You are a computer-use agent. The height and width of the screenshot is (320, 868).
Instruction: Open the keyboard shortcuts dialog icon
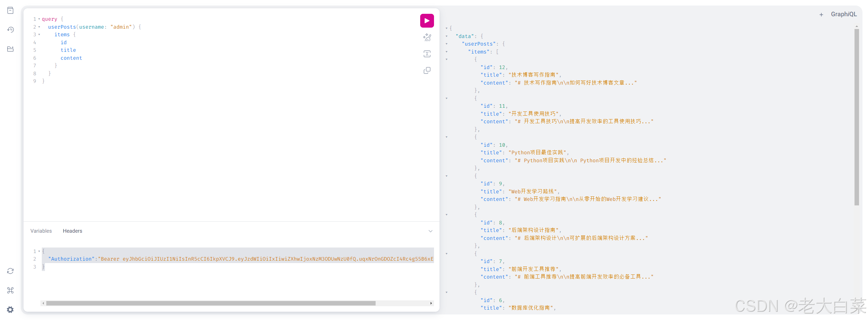(10, 290)
